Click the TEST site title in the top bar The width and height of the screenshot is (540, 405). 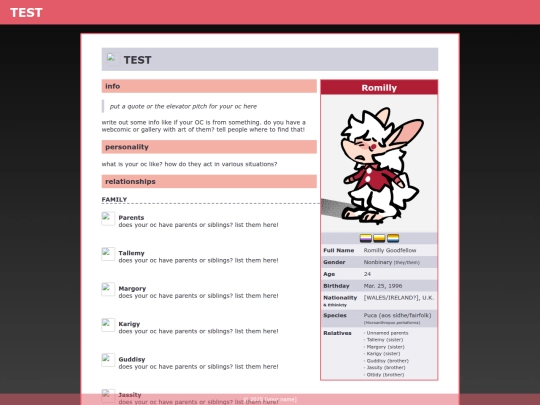[26, 13]
